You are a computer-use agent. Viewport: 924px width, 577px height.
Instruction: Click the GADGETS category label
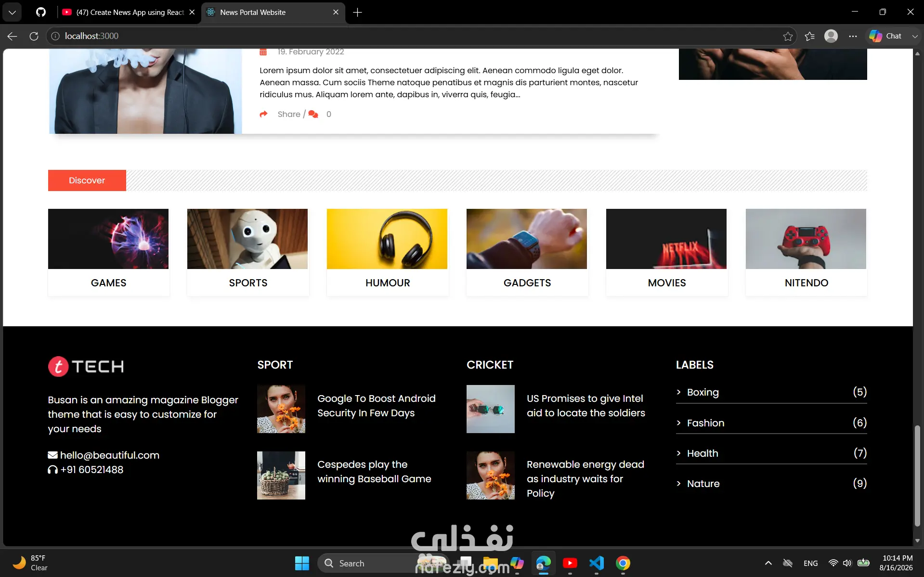(527, 283)
